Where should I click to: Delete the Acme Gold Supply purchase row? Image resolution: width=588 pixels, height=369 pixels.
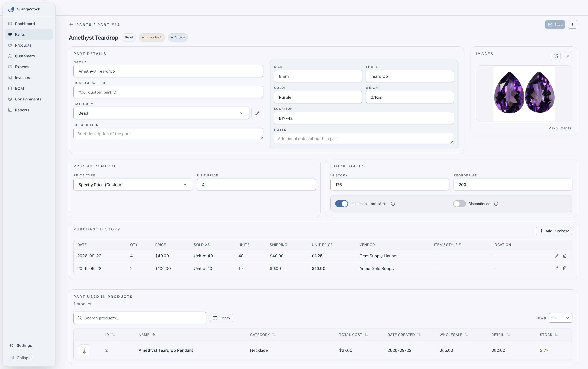(564, 268)
